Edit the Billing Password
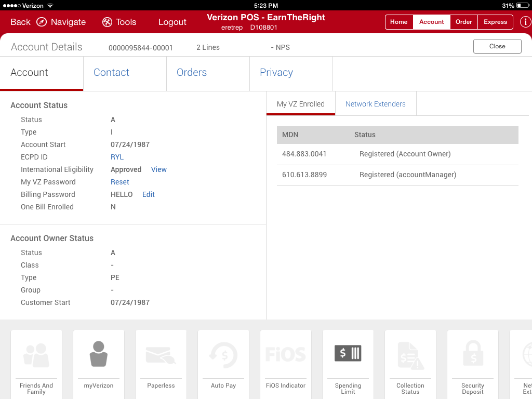The height and width of the screenshot is (399, 532). (x=148, y=194)
